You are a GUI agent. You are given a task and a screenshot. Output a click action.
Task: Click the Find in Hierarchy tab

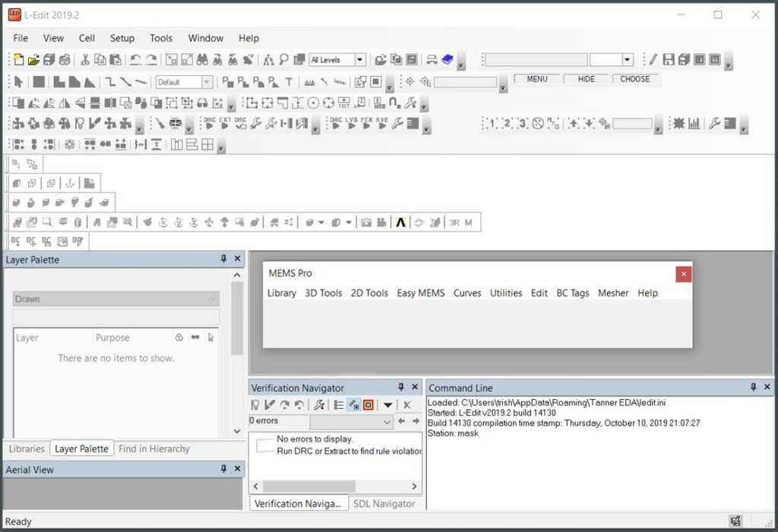click(x=153, y=448)
